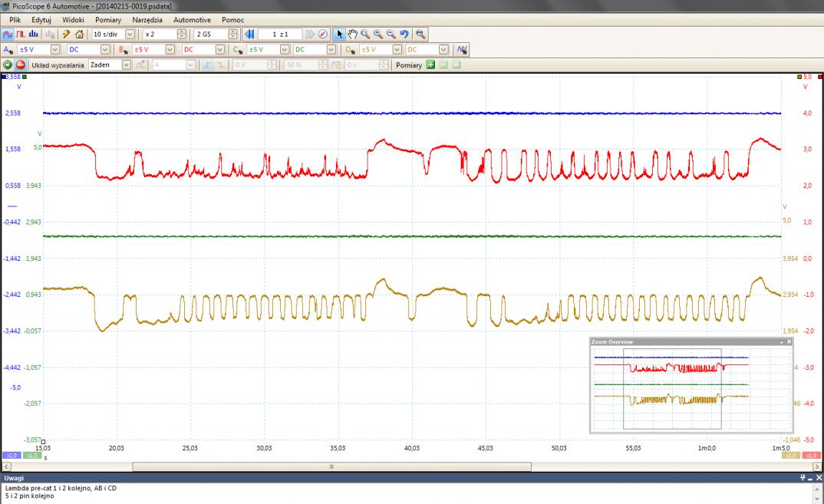Add measurement with green plus icon

coord(430,65)
